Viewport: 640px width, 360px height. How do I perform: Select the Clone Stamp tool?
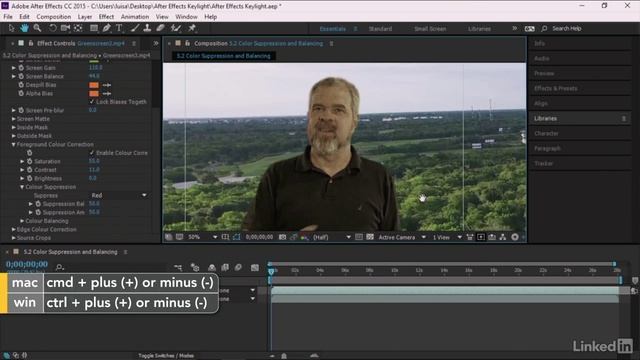point(147,28)
